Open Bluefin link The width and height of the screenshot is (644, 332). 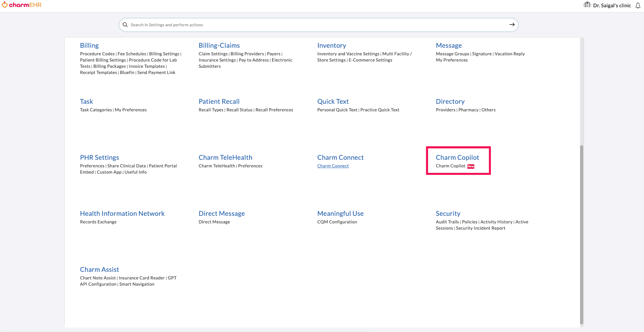click(x=127, y=72)
